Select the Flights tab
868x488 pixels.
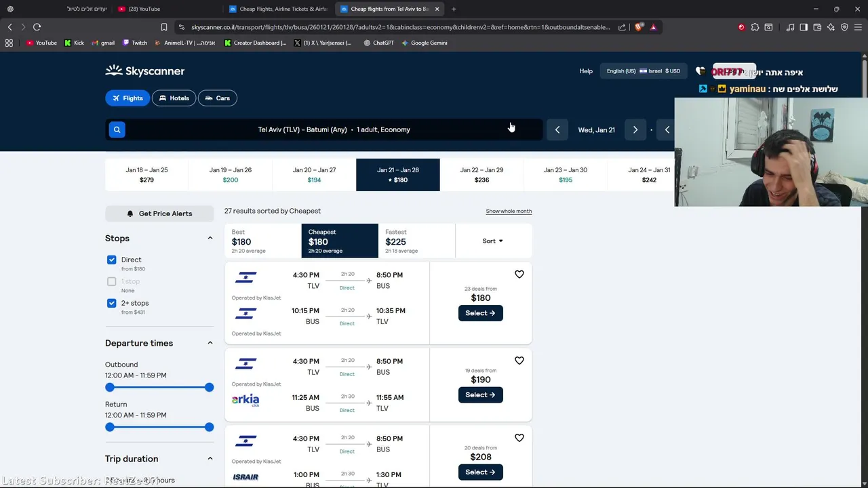click(127, 98)
